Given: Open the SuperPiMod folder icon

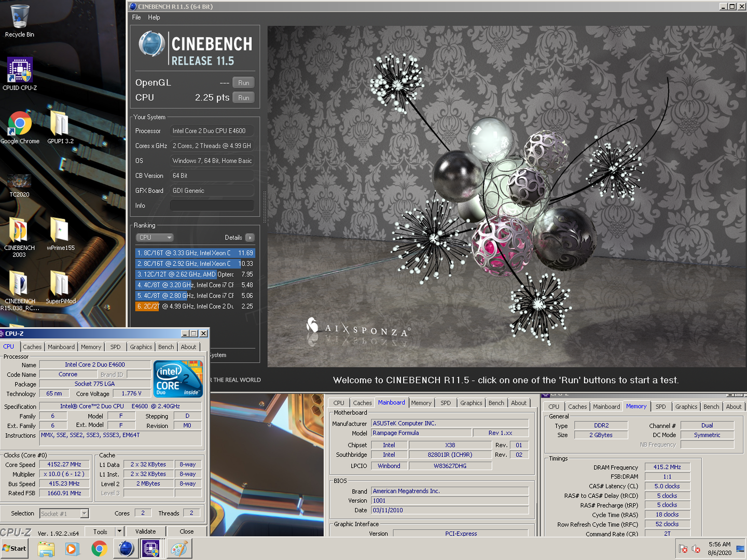Looking at the screenshot, I should tap(60, 287).
